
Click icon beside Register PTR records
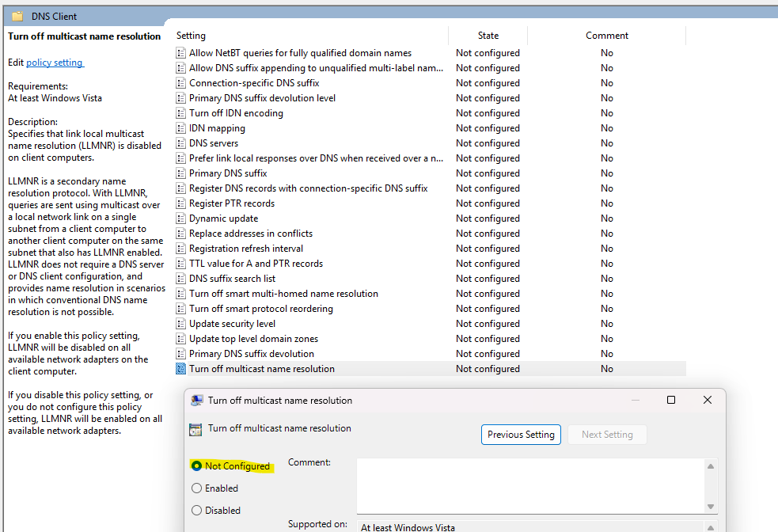click(181, 203)
